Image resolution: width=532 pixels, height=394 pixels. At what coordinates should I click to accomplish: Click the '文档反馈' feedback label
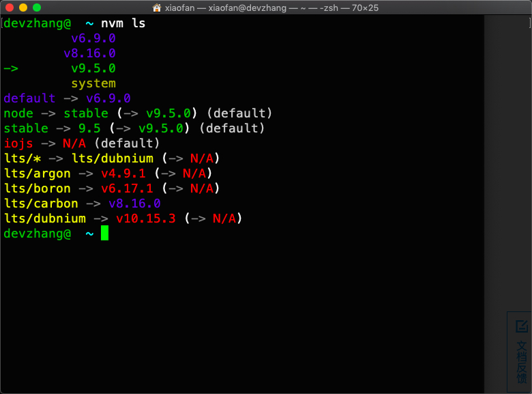pos(522,363)
